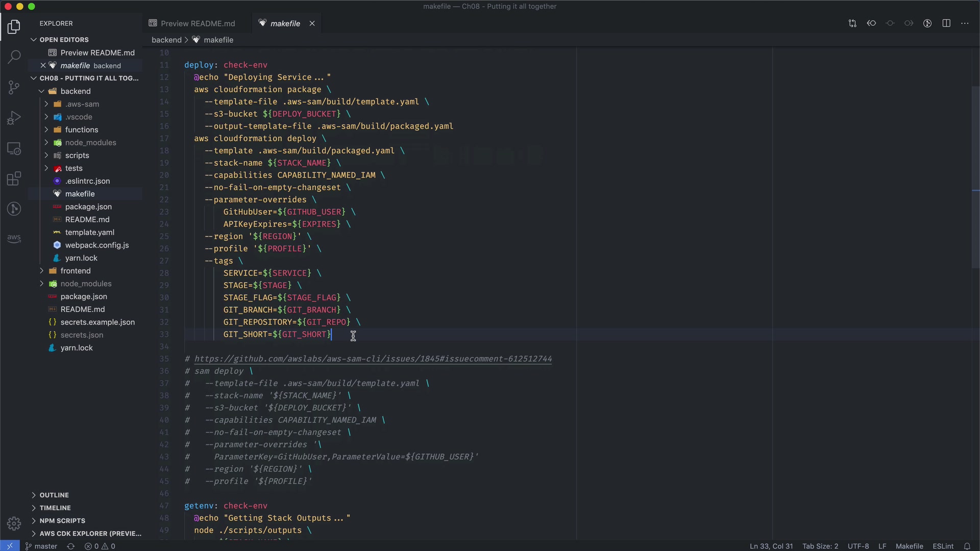Click the notifications bell in status bar
Image resolution: width=980 pixels, height=551 pixels.
(x=967, y=546)
